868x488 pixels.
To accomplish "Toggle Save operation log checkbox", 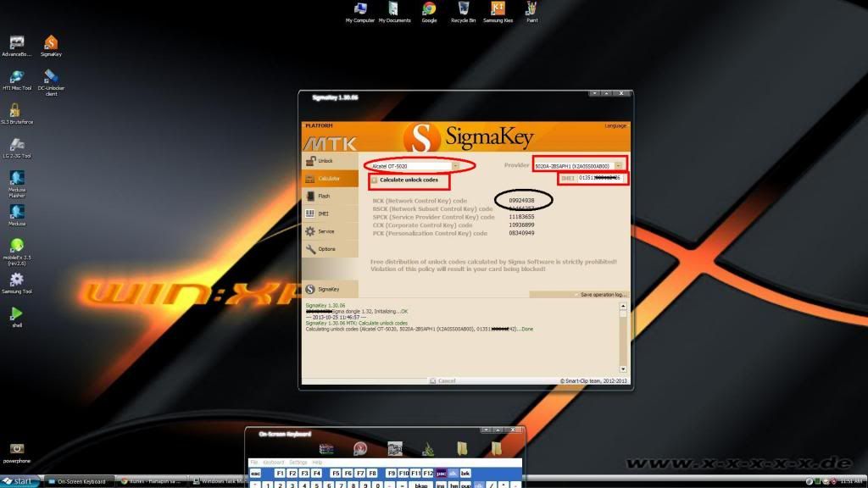I will tap(576, 295).
